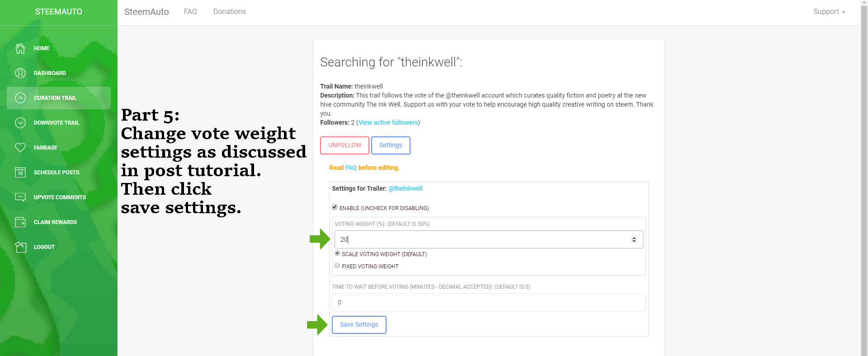Expand the Support dropdown menu
The width and height of the screenshot is (868, 356).
coord(829,12)
